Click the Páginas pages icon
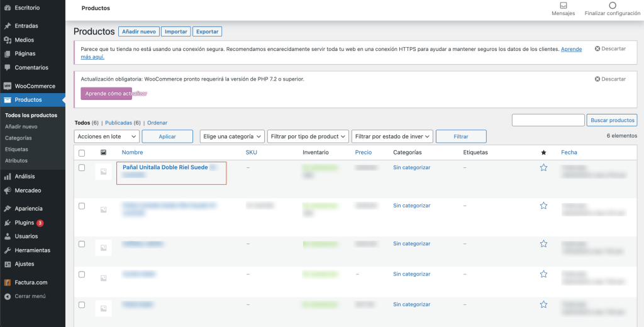644x327 pixels. [x=8, y=54]
